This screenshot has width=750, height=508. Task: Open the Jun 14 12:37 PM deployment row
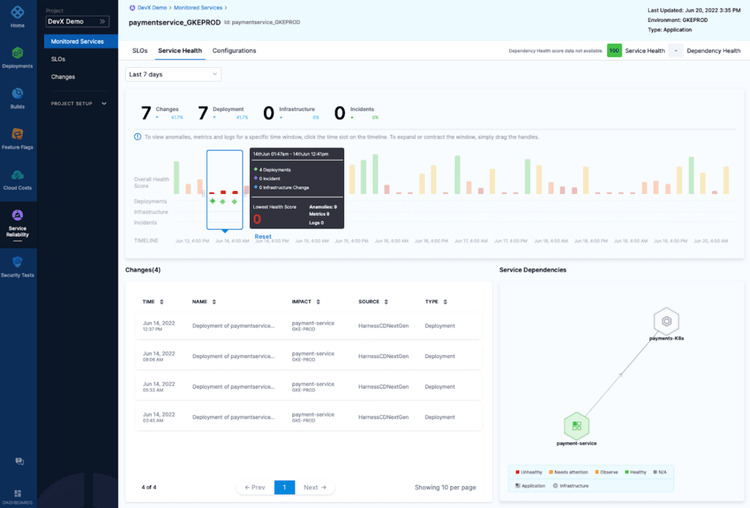[x=309, y=326]
